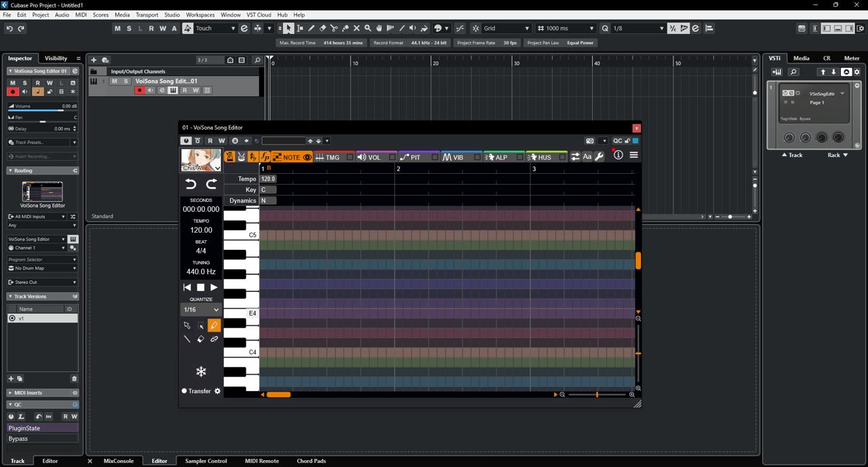Click the record enable button on VoiSona track
868x467 pixels.
coord(139,90)
